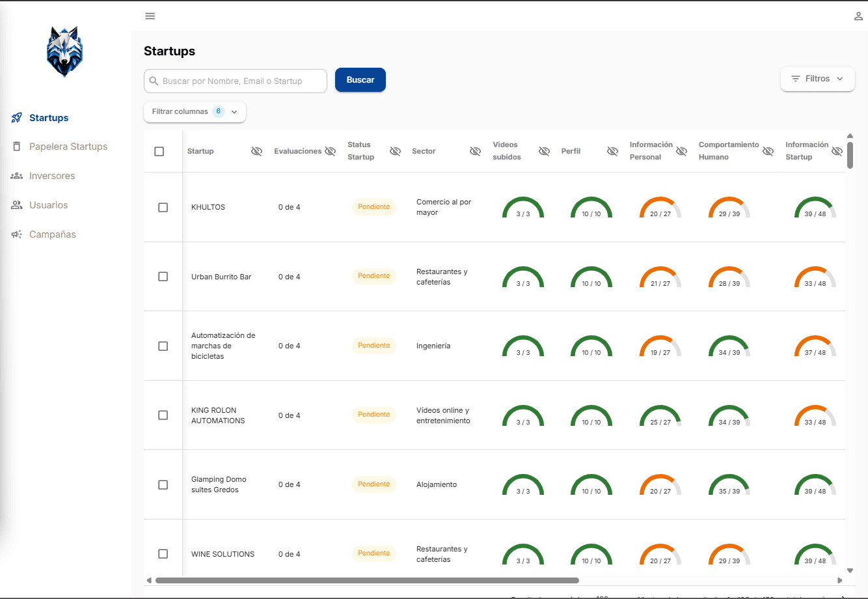This screenshot has width=868, height=599.
Task: Hide the Información Personal column
Action: 681,151
